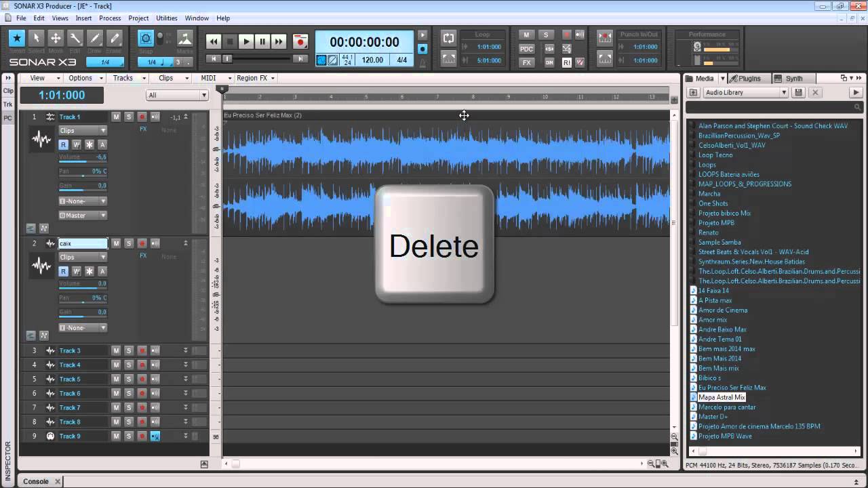Mute Track 1
The image size is (868, 488).
(116, 117)
